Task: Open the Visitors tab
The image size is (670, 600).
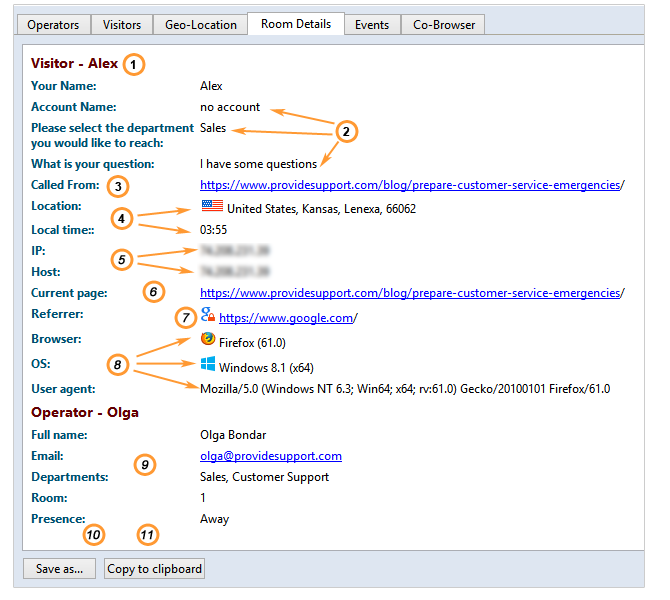Action: 121,24
